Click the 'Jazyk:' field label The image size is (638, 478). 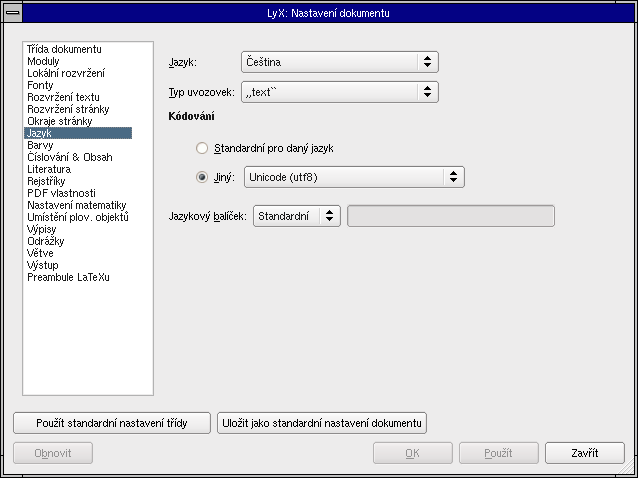click(x=182, y=63)
